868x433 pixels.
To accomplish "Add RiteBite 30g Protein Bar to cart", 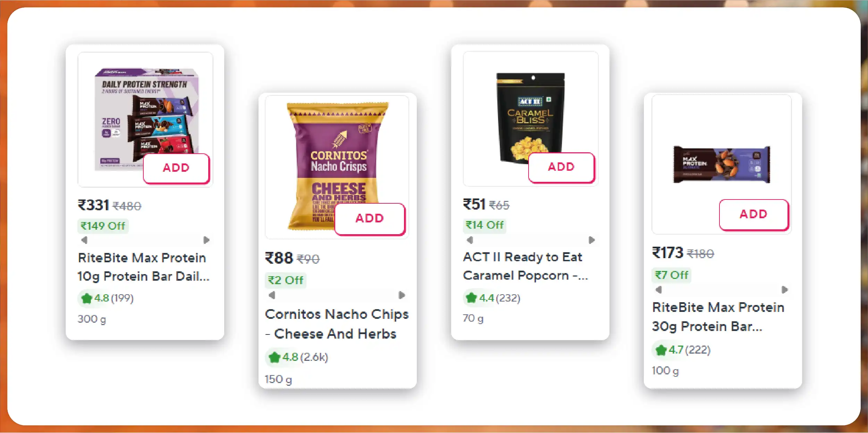I will pos(753,214).
